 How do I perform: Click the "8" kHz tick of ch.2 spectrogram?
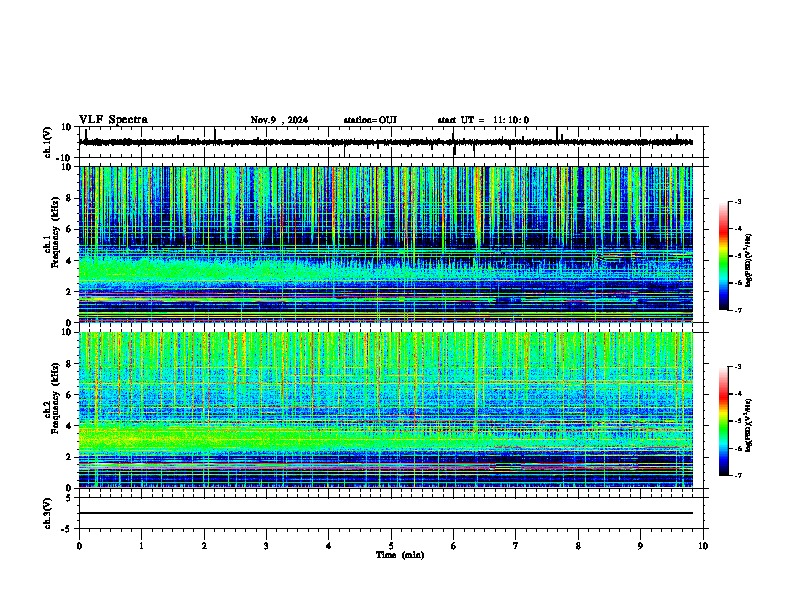coord(71,364)
